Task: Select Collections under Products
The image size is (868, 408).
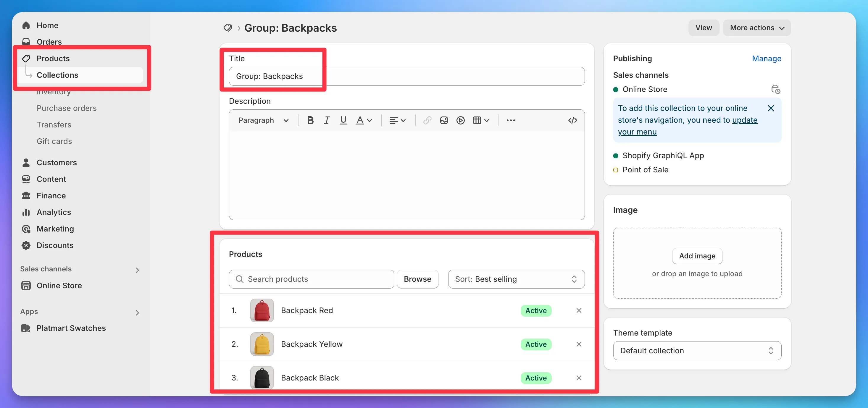Action: [57, 75]
